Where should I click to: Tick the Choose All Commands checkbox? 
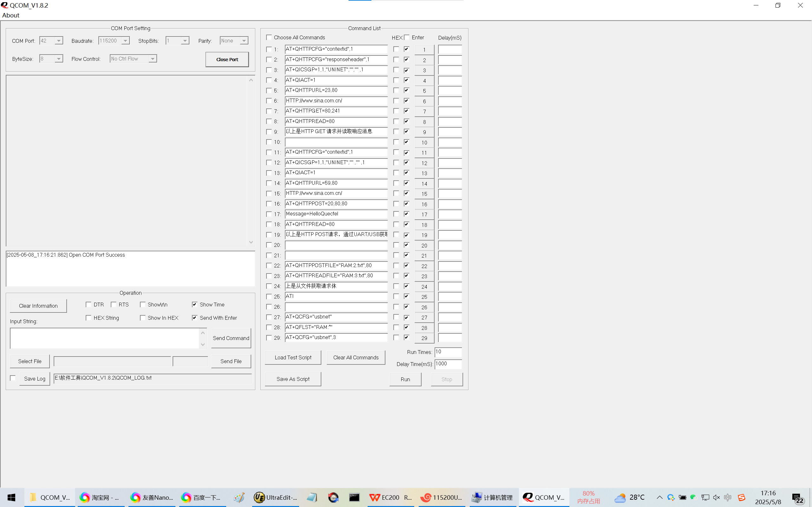click(x=269, y=37)
